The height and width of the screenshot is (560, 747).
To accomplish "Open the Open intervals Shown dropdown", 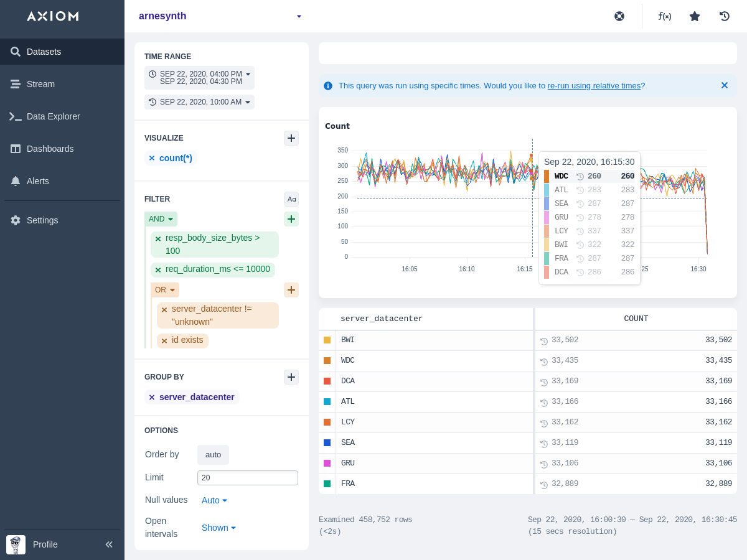I will pos(218,528).
